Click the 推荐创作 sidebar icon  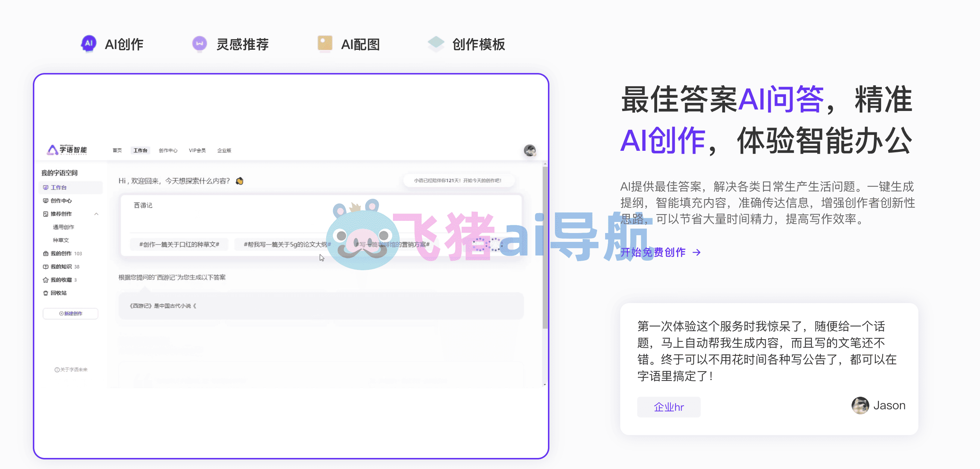tap(46, 214)
